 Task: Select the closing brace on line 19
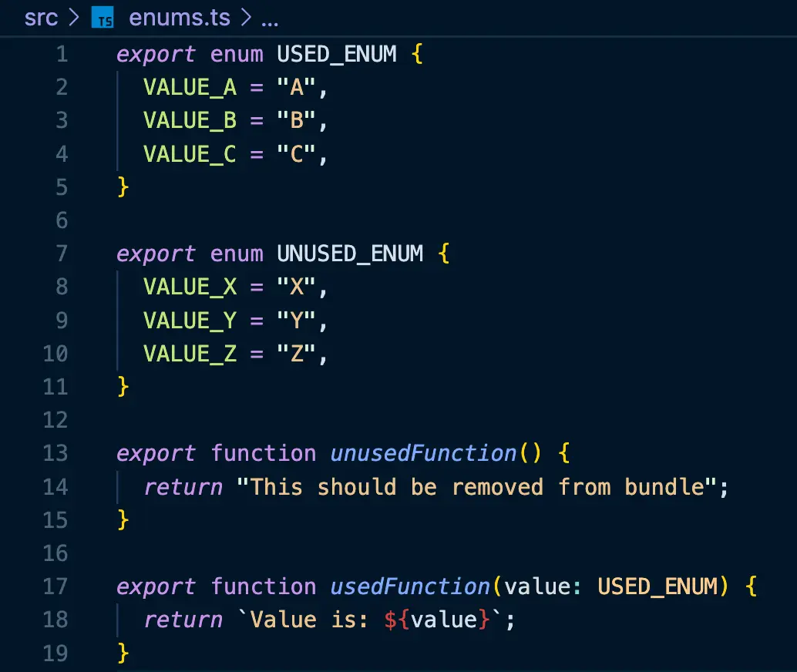(121, 652)
